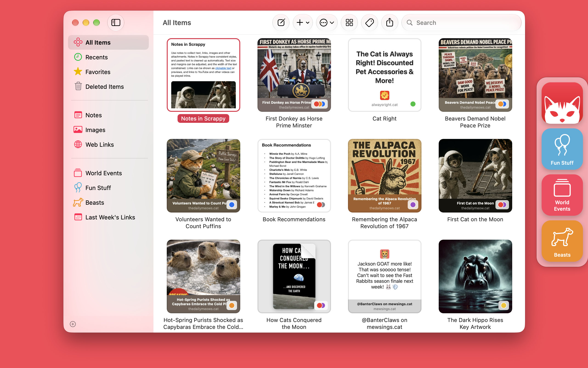Click the tag icon in toolbar
This screenshot has height=368, width=588.
pyautogui.click(x=369, y=23)
